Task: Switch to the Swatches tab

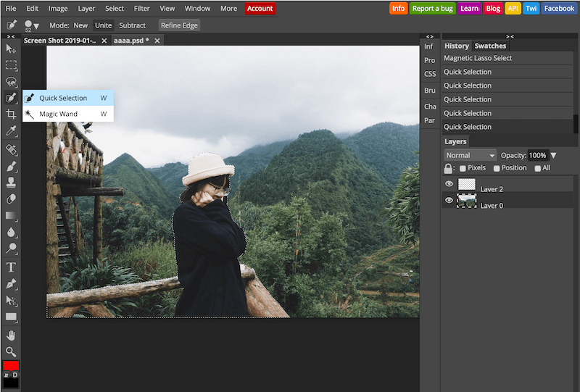Action: coord(490,46)
